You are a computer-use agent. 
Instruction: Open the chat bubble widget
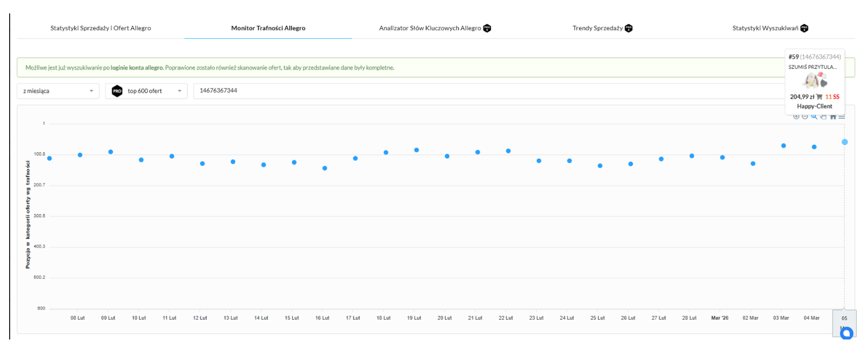click(847, 334)
